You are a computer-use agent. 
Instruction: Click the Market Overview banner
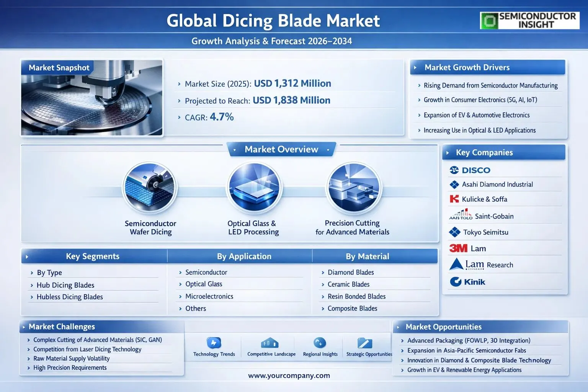point(281,149)
